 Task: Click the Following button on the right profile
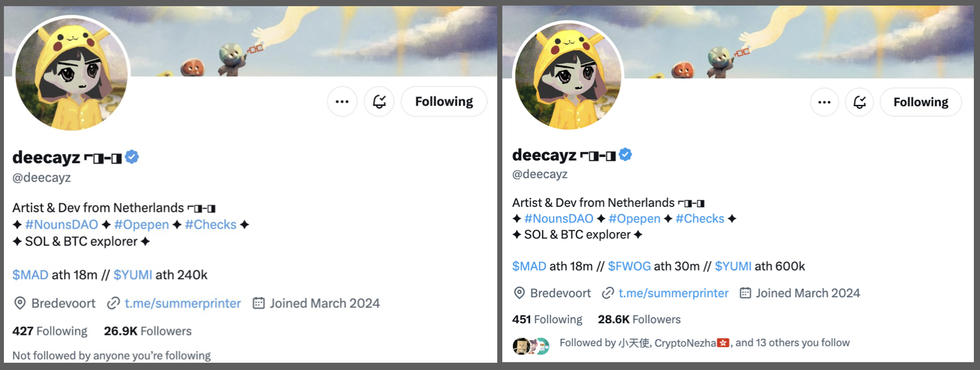coord(920,102)
